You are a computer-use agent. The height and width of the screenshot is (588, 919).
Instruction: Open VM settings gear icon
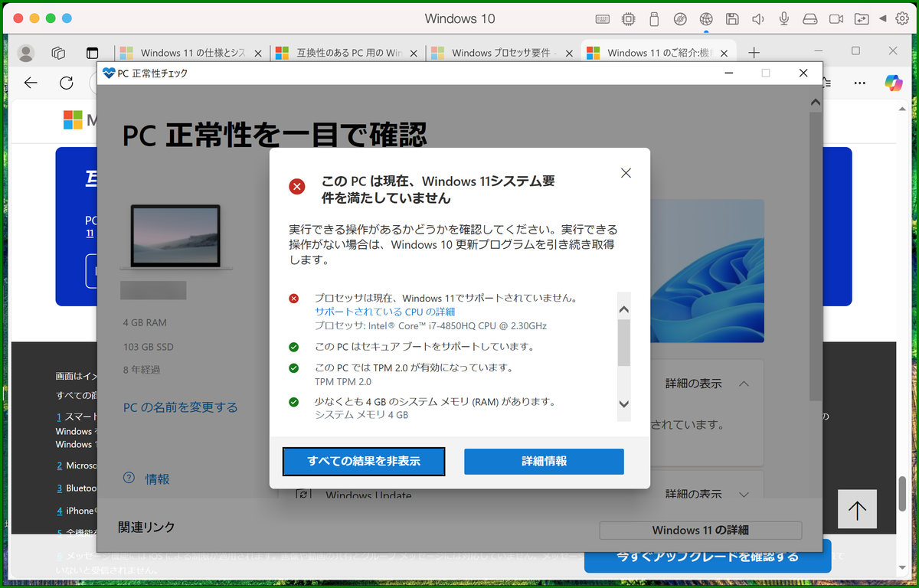coord(901,18)
